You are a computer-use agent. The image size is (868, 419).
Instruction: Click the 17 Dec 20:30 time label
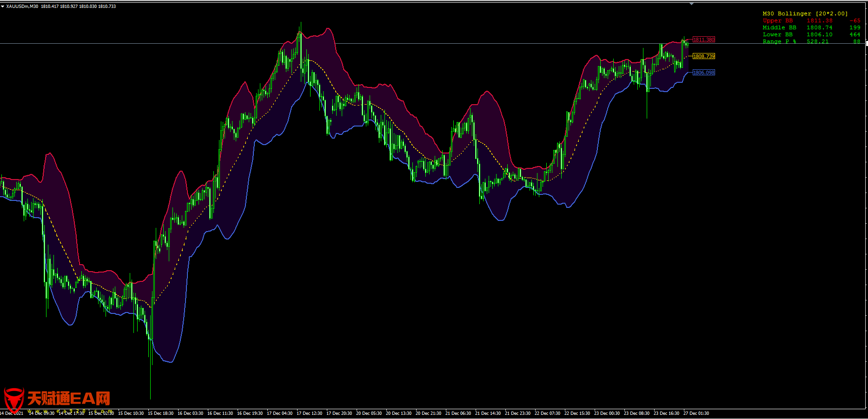tap(339, 413)
